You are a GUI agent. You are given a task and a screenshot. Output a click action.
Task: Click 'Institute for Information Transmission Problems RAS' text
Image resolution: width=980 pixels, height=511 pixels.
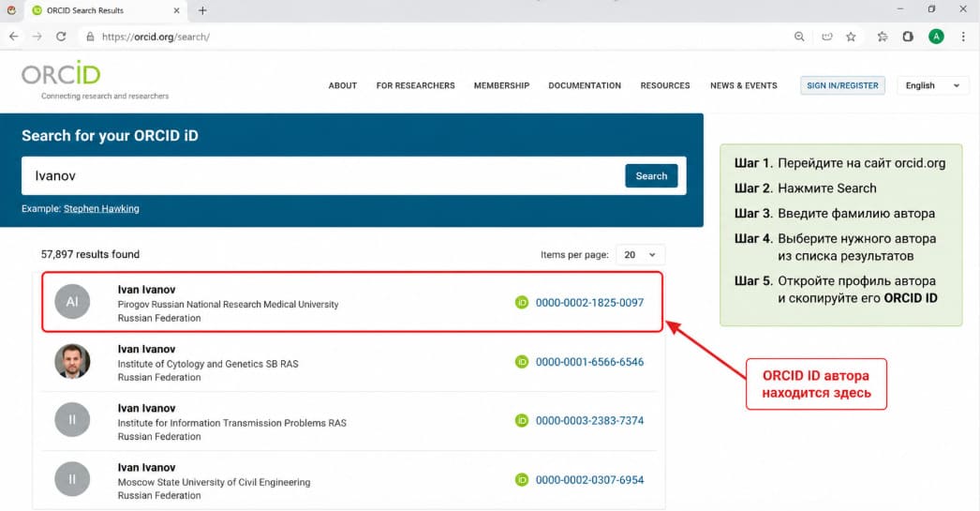tap(231, 423)
